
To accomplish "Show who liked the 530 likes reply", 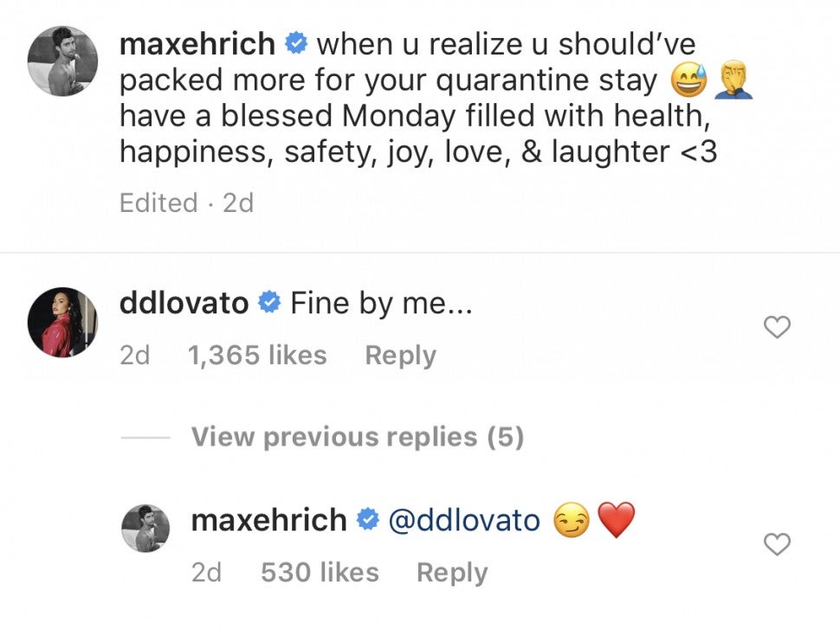I will tap(320, 573).
